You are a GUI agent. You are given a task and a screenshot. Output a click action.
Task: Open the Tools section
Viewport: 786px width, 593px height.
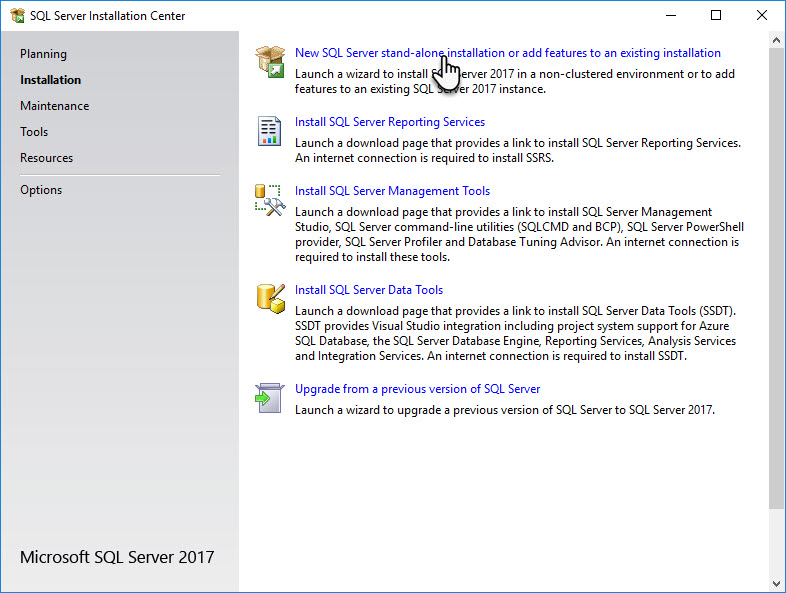tap(34, 132)
